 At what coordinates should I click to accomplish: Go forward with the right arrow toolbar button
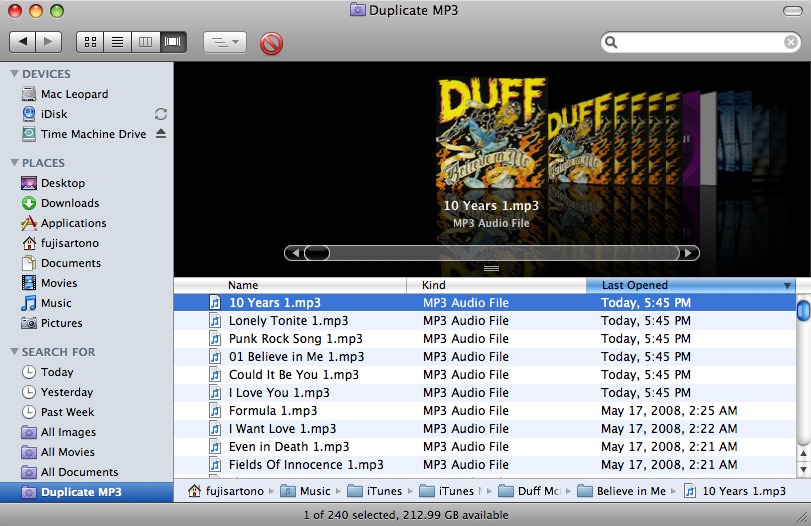pos(49,42)
